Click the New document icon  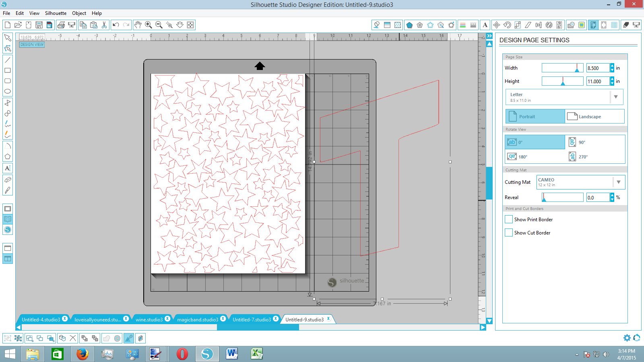pos(8,25)
